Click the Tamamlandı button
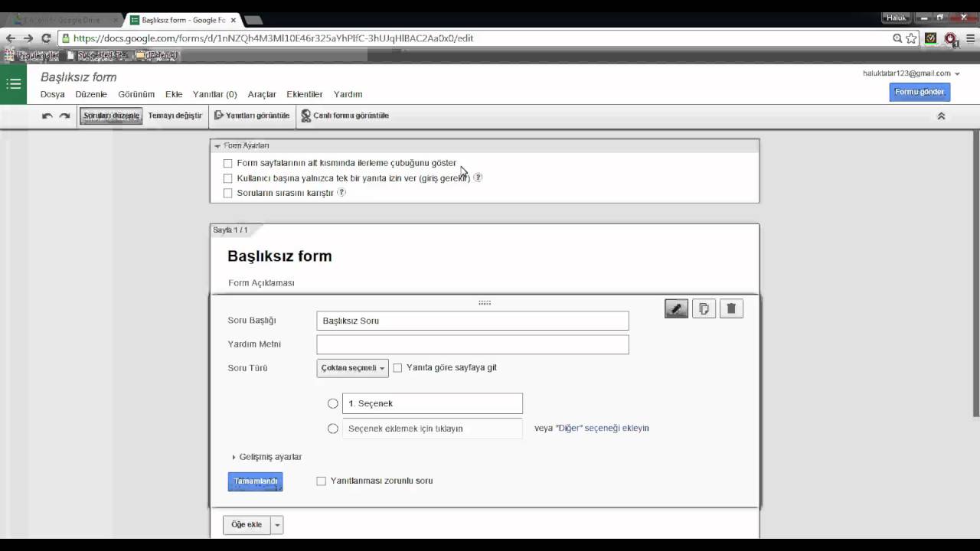The height and width of the screenshot is (551, 980). (x=255, y=481)
